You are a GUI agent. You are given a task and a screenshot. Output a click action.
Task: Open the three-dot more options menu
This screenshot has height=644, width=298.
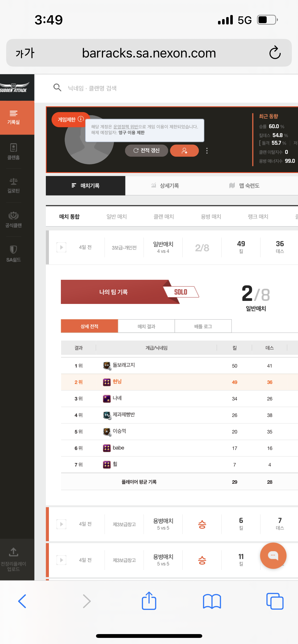(207, 151)
